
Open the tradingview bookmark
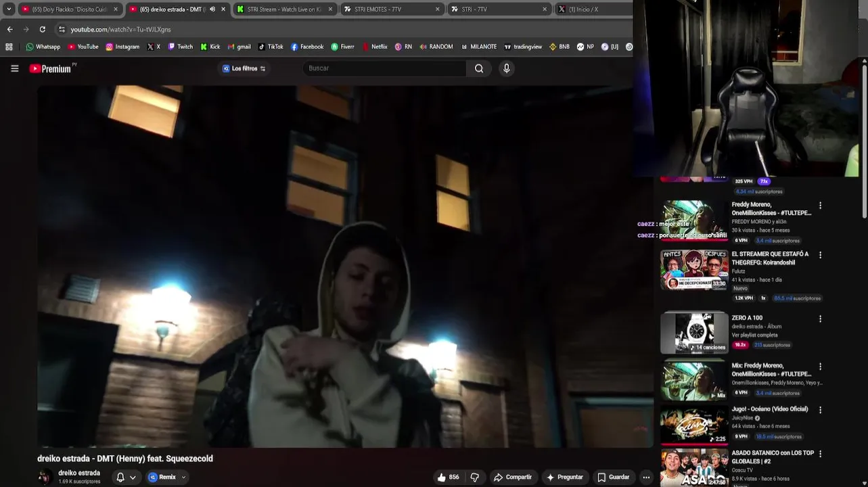(x=522, y=47)
